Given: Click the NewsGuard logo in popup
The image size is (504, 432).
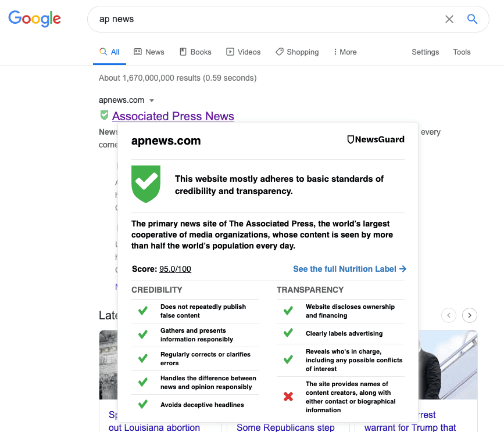Looking at the screenshot, I should pos(376,139).
